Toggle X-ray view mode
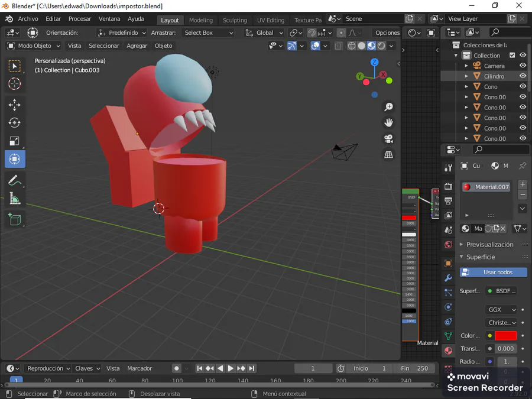 (338, 46)
